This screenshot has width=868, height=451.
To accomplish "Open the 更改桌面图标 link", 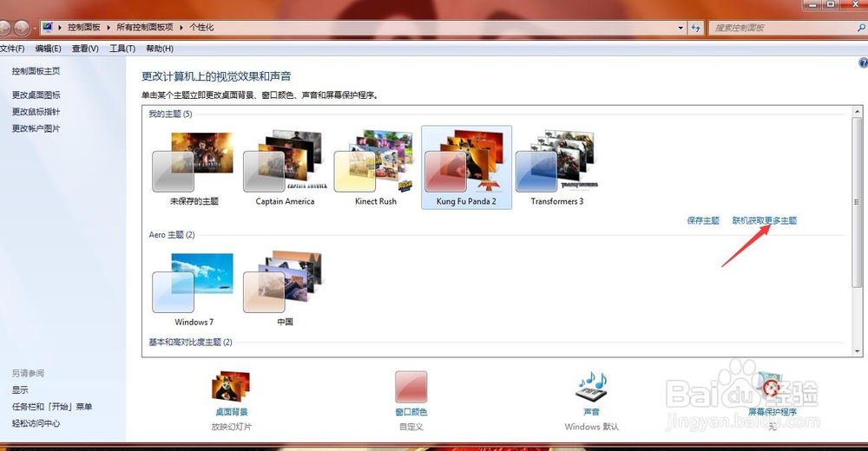I will [x=36, y=95].
